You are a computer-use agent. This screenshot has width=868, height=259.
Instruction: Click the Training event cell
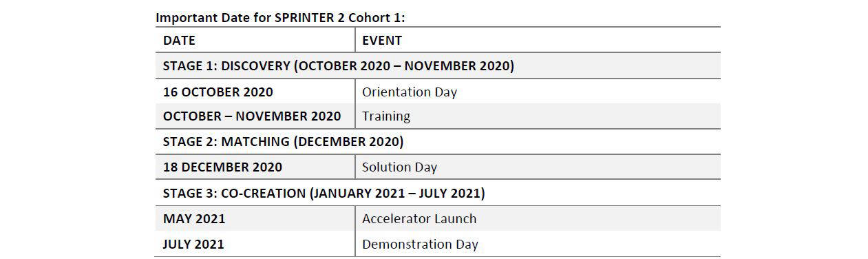tap(538, 116)
